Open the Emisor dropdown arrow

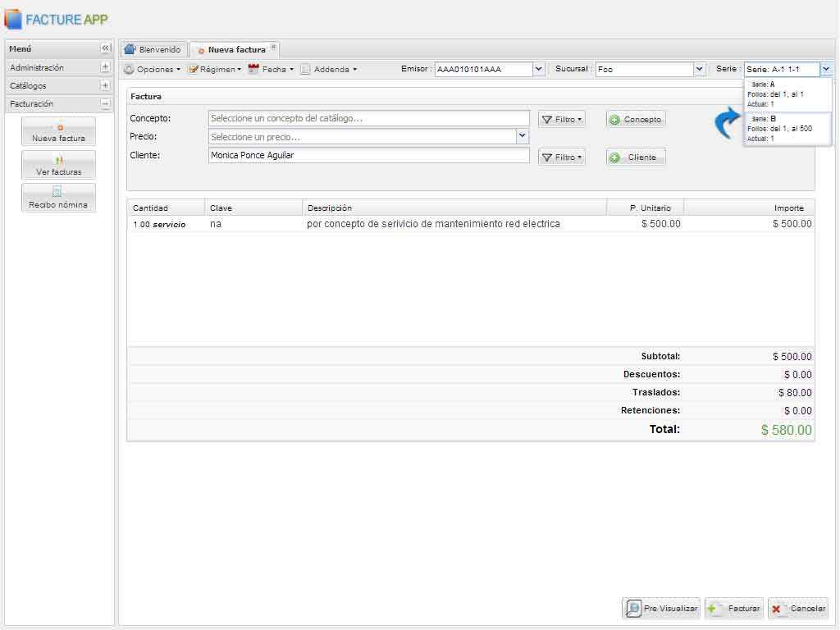tap(539, 70)
